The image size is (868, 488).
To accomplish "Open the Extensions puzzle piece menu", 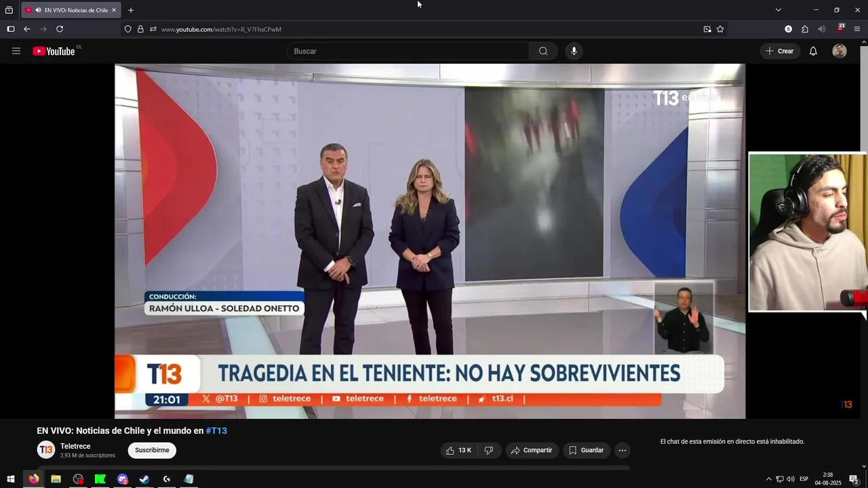I will pyautogui.click(x=805, y=29).
